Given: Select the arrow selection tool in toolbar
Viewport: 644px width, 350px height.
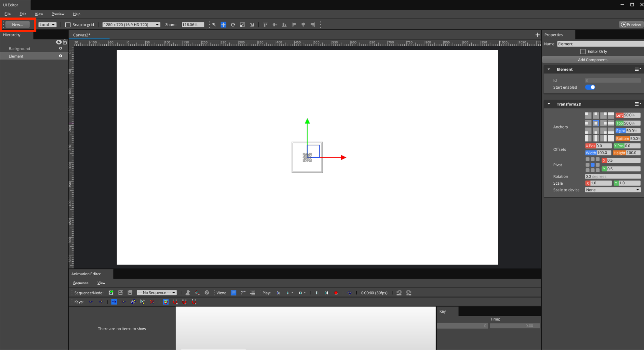Looking at the screenshot, I should click(x=214, y=25).
